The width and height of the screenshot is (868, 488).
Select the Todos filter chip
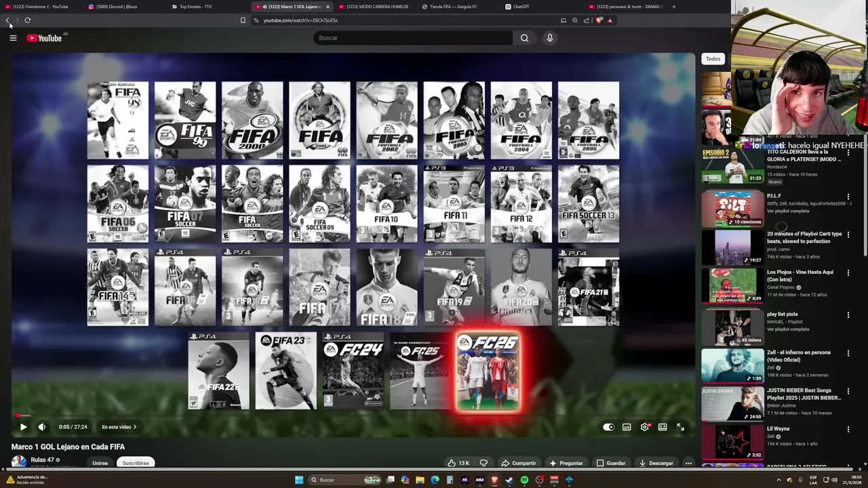point(713,59)
